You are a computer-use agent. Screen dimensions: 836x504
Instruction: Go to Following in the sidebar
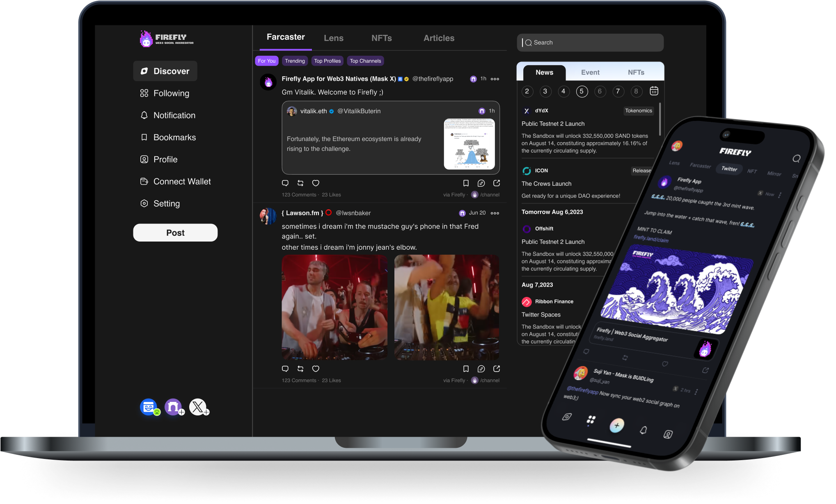point(165,93)
